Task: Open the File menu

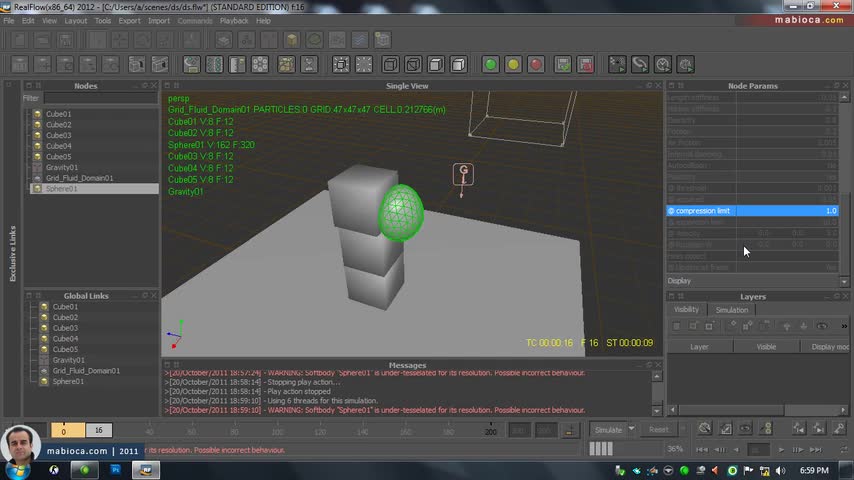Action: 9,21
